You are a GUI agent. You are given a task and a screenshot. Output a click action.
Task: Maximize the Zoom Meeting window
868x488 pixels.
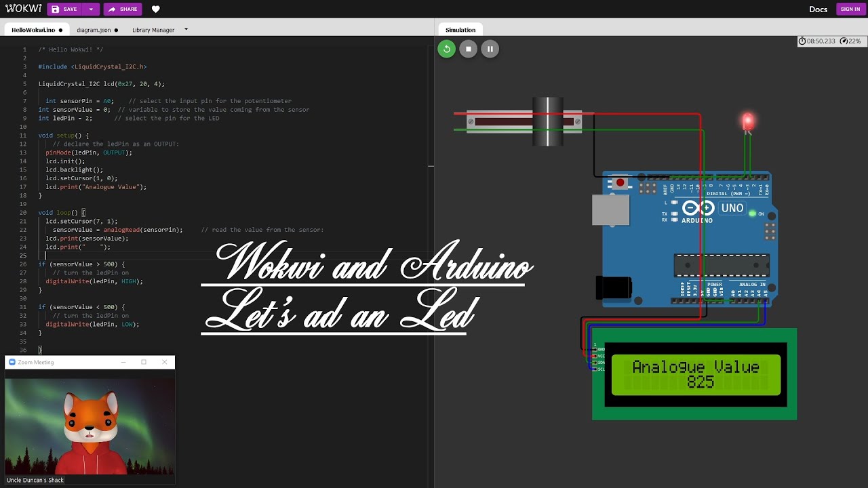(144, 362)
